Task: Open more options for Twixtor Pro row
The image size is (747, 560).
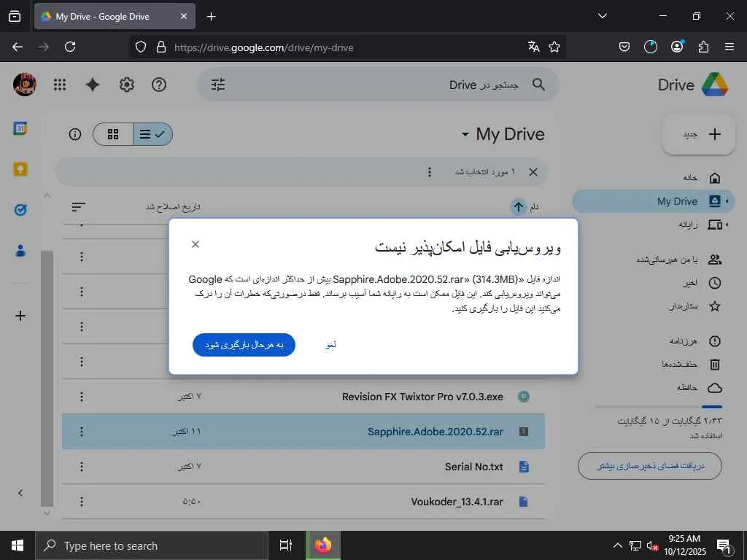Action: pyautogui.click(x=82, y=397)
